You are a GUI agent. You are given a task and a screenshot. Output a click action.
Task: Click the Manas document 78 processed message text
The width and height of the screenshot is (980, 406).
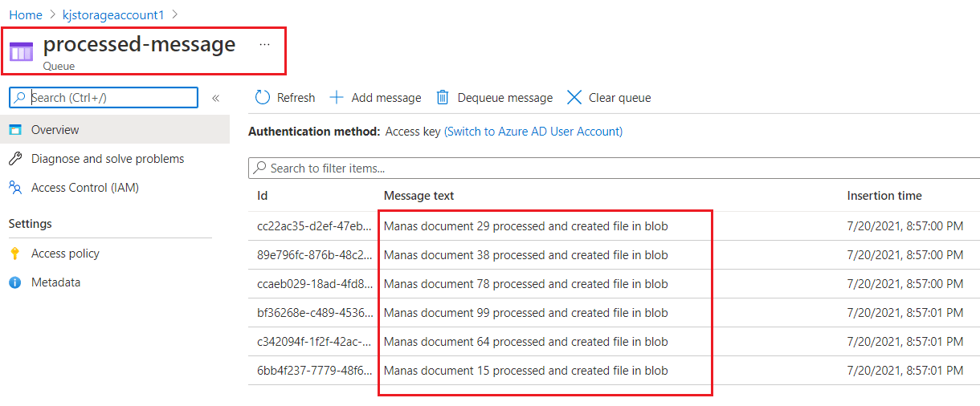click(x=526, y=284)
